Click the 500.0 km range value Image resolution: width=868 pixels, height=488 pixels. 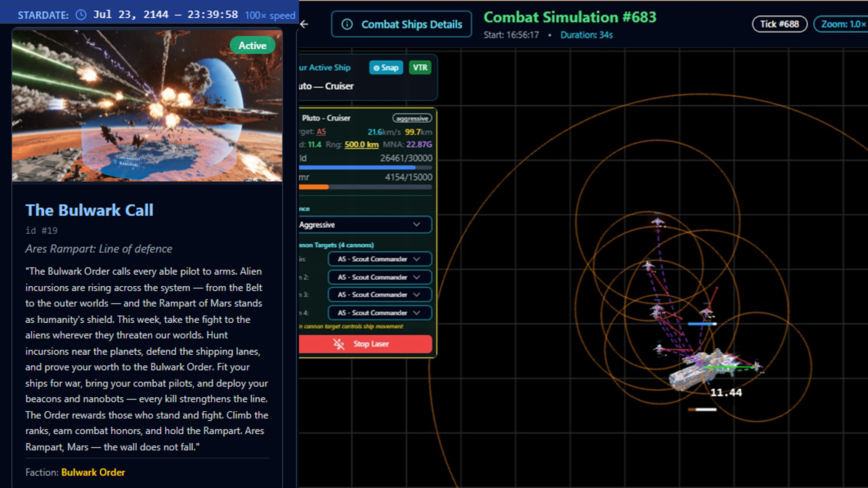[362, 144]
